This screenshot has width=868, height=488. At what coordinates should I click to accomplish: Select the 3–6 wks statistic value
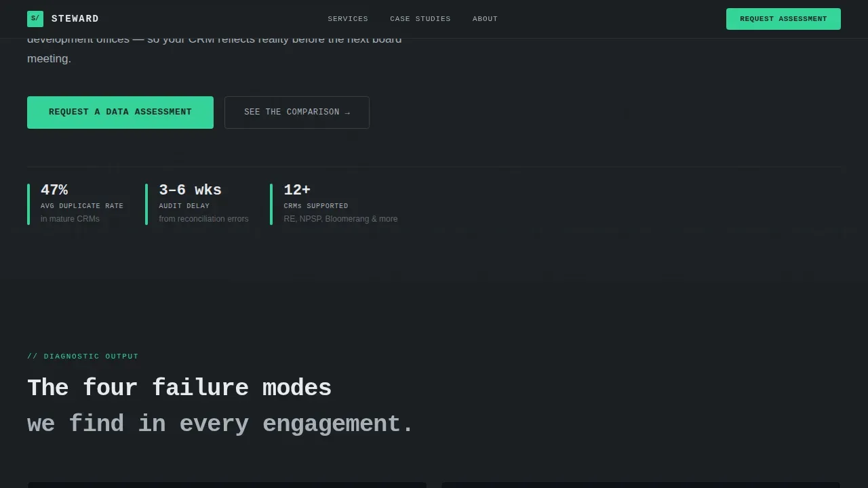(190, 190)
